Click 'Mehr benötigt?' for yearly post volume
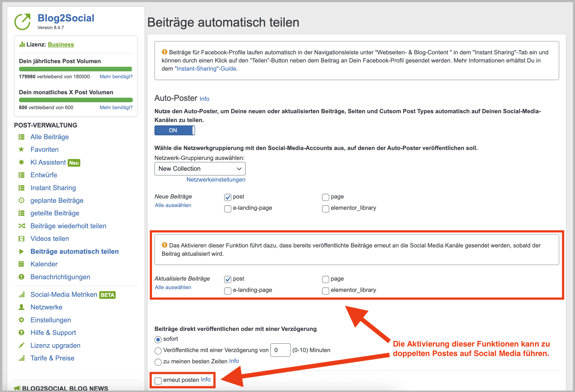The image size is (575, 392). coord(116,76)
